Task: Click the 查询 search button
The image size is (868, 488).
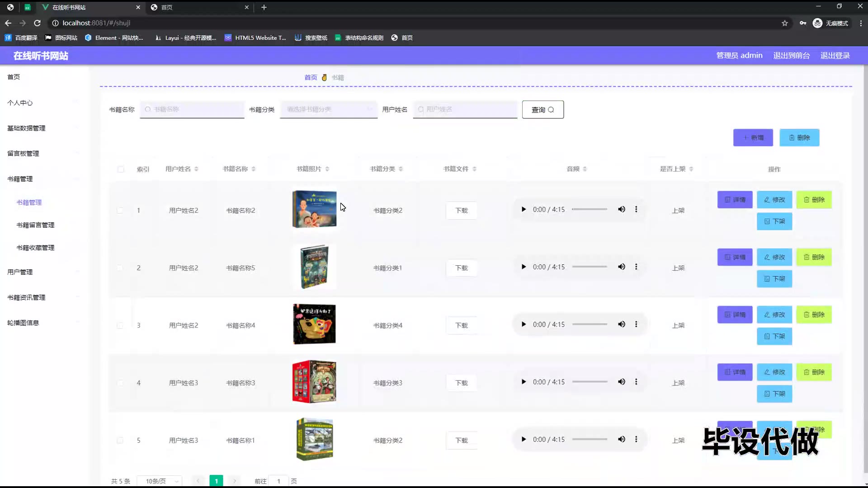Action: (x=542, y=110)
